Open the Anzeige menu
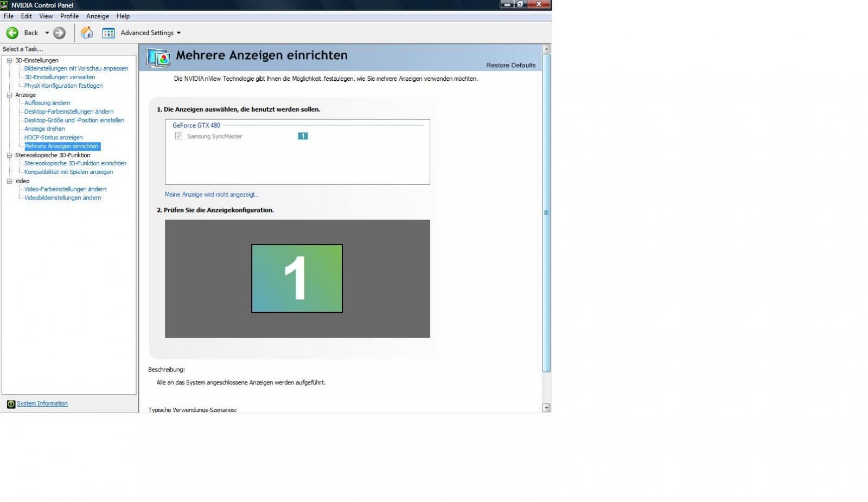The height and width of the screenshot is (502, 868). point(98,16)
